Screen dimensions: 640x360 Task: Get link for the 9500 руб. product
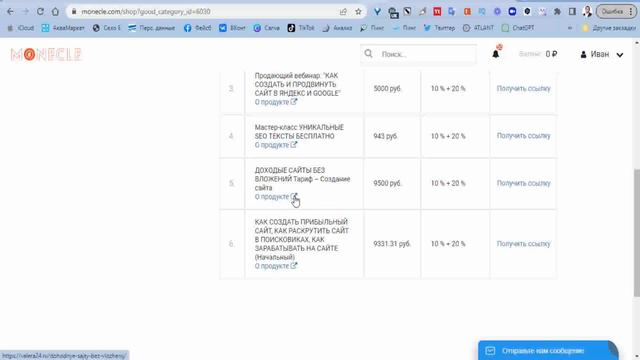(523, 183)
